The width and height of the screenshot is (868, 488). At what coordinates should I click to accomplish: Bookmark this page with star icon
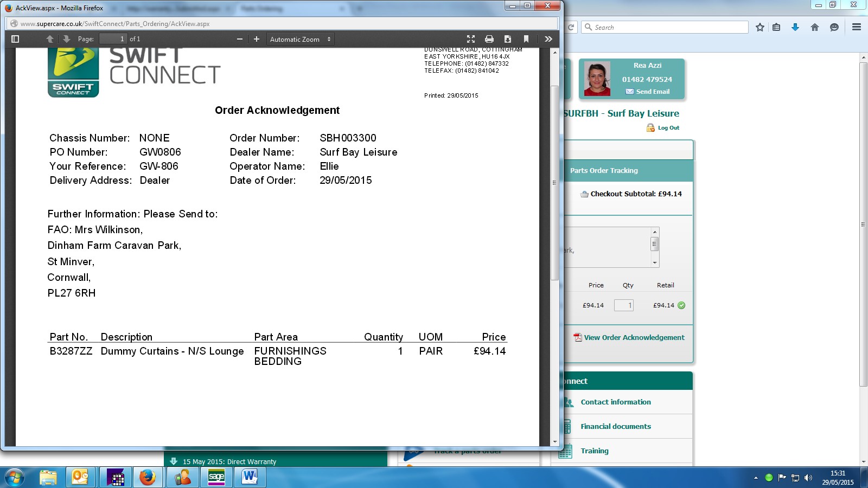click(760, 27)
